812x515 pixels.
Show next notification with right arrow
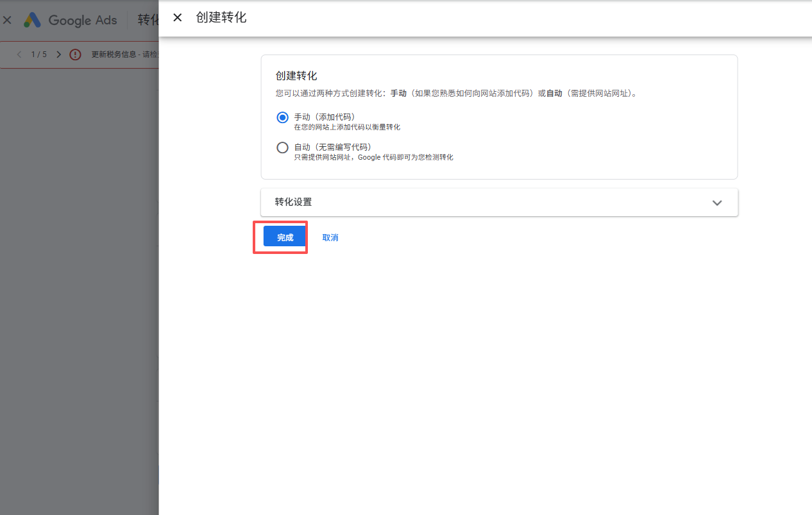59,55
